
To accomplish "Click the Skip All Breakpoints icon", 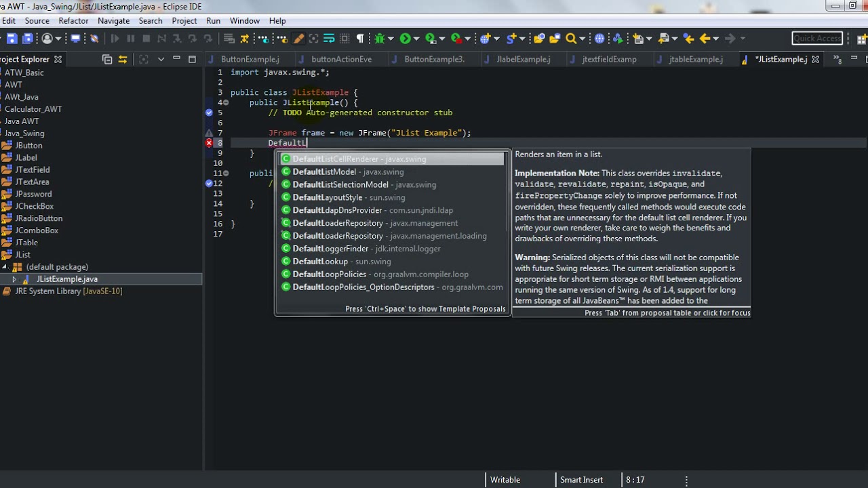I will [x=94, y=39].
